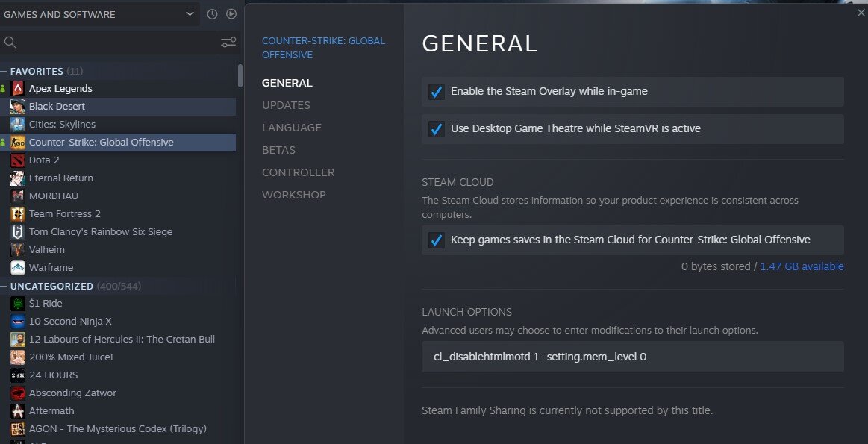
Task: Click the Apex Legends game icon
Action: (18, 89)
